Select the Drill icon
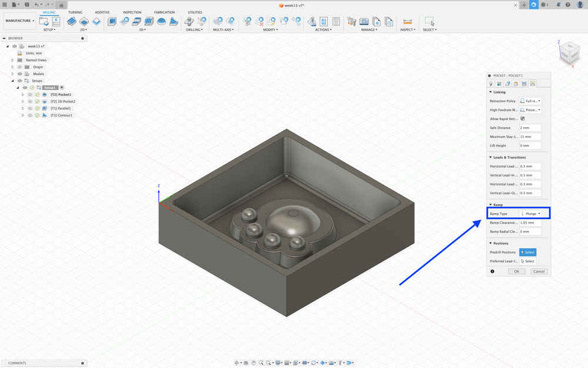588x368 pixels. tap(189, 21)
